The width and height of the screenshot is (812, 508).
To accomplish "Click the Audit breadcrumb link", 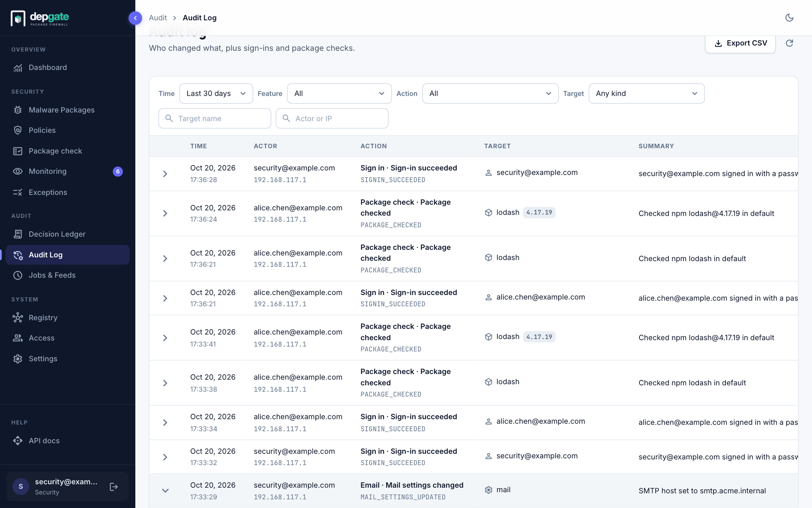I will tap(158, 18).
